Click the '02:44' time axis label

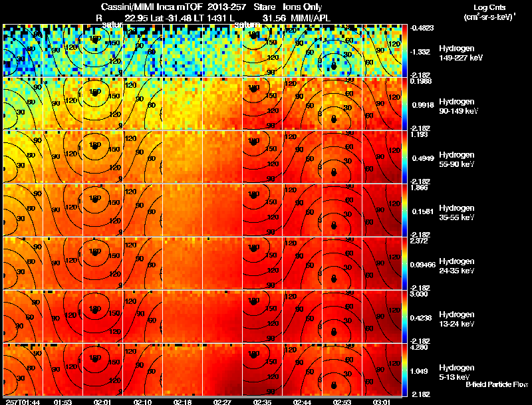pos(302,402)
